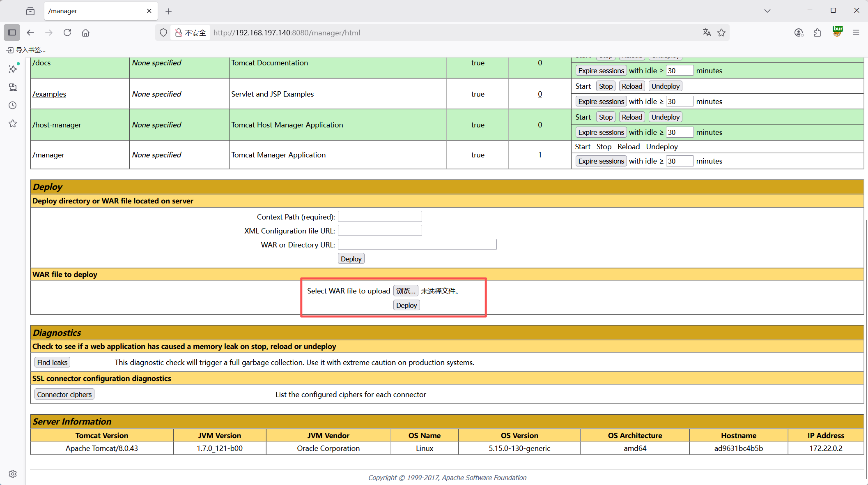Open the /host-manager application link
868x485 pixels.
(57, 125)
